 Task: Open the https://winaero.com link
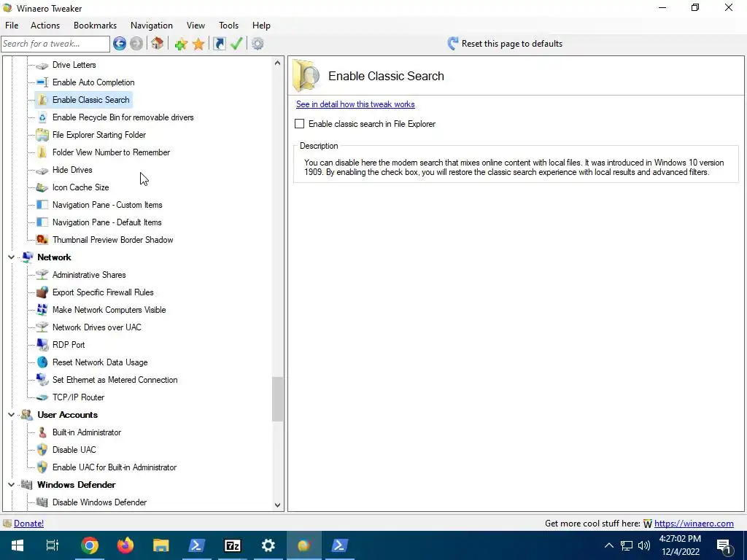point(694,524)
